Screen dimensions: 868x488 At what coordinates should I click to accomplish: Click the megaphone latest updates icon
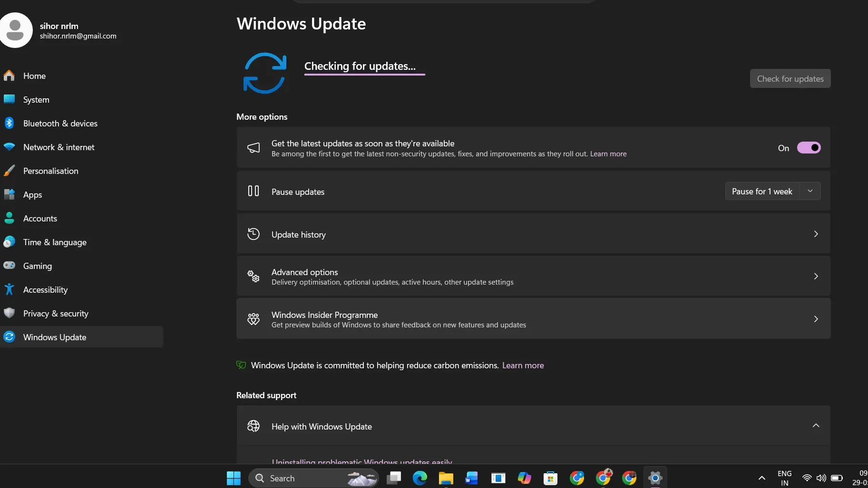click(254, 148)
